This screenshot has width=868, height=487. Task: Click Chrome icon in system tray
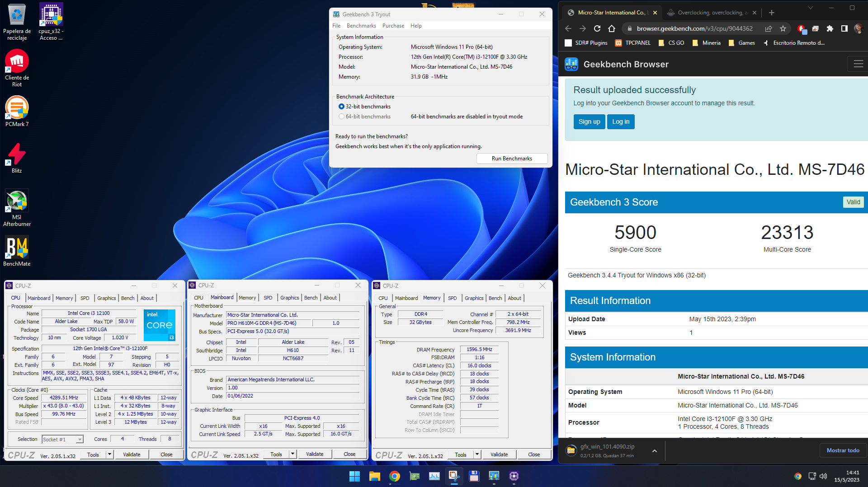tap(798, 476)
